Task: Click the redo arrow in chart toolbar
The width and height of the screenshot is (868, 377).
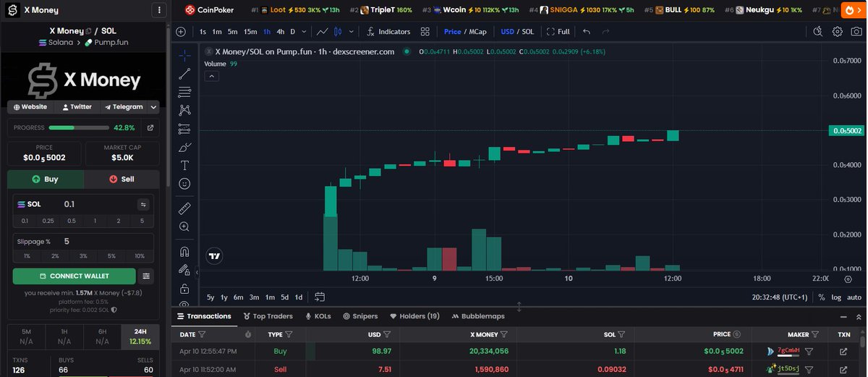Action: tap(605, 32)
